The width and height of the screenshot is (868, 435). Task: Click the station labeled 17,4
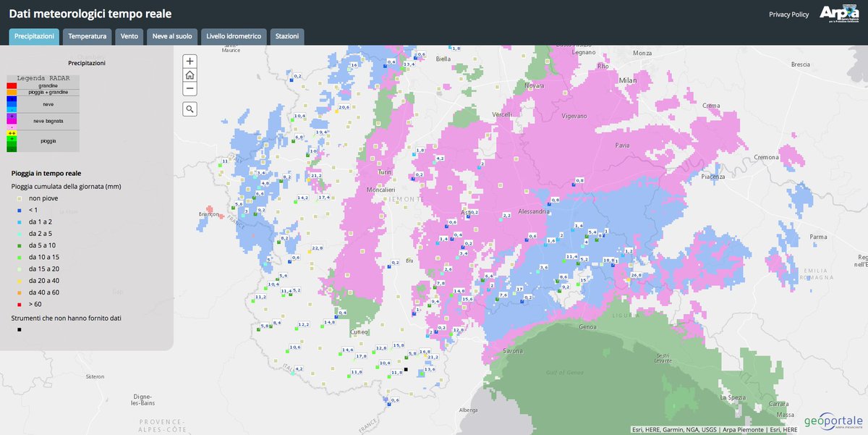325,197
